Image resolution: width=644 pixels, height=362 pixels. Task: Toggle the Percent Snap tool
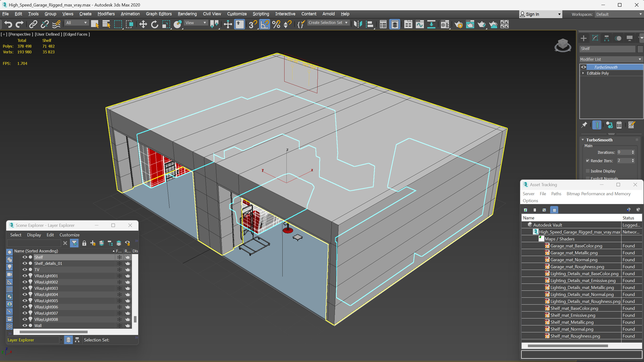coord(276,24)
